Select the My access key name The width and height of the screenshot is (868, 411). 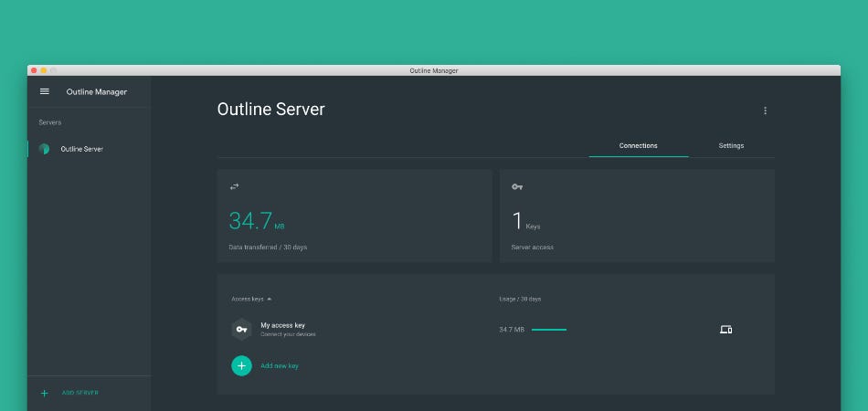(x=283, y=325)
